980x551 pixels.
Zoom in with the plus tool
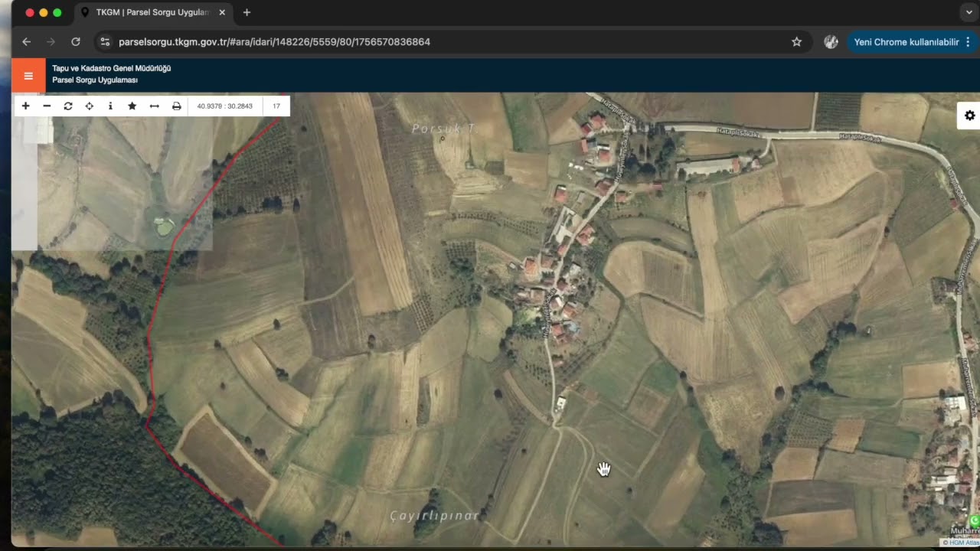click(25, 106)
